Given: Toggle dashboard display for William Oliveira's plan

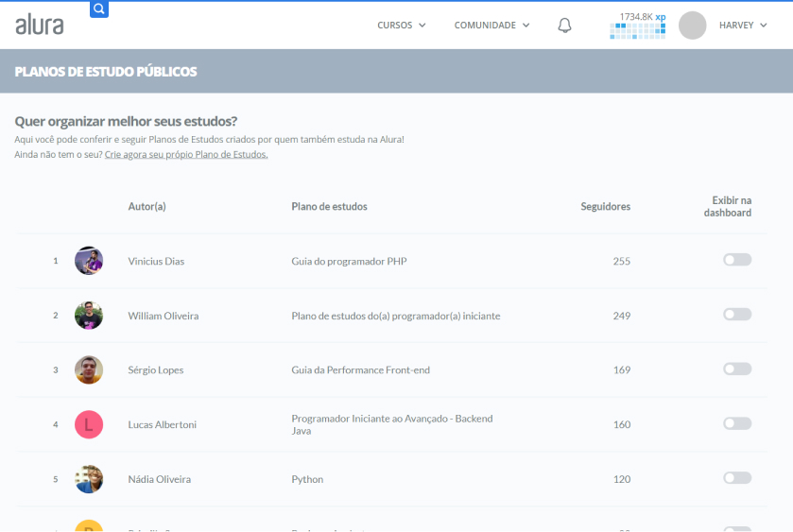Looking at the screenshot, I should 737,315.
